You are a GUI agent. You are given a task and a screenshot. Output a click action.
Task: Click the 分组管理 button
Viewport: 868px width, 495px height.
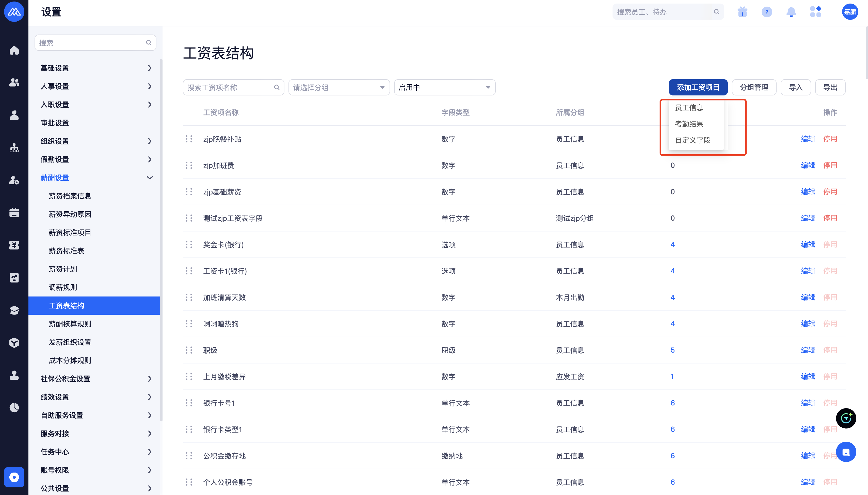click(x=754, y=87)
